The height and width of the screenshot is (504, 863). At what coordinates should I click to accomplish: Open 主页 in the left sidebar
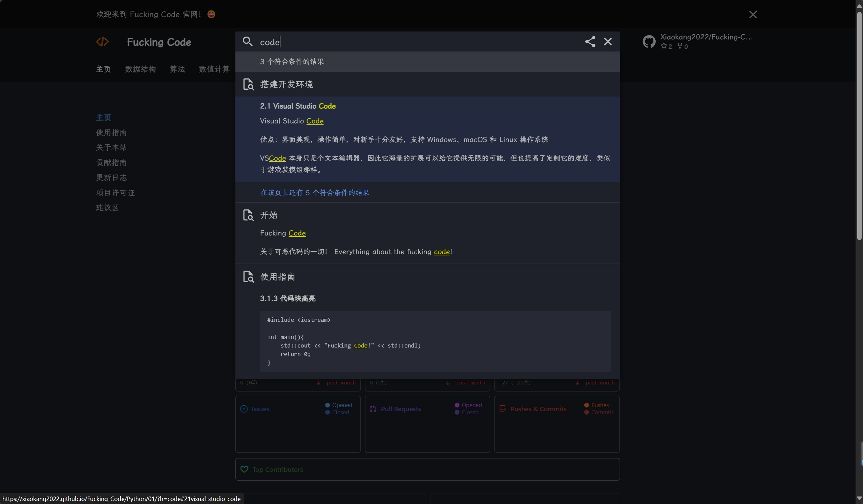(x=103, y=118)
